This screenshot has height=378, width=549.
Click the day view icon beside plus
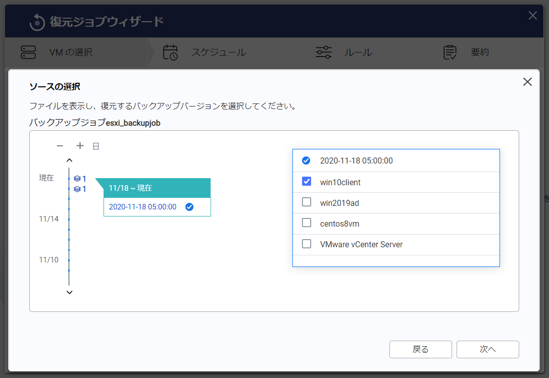96,146
